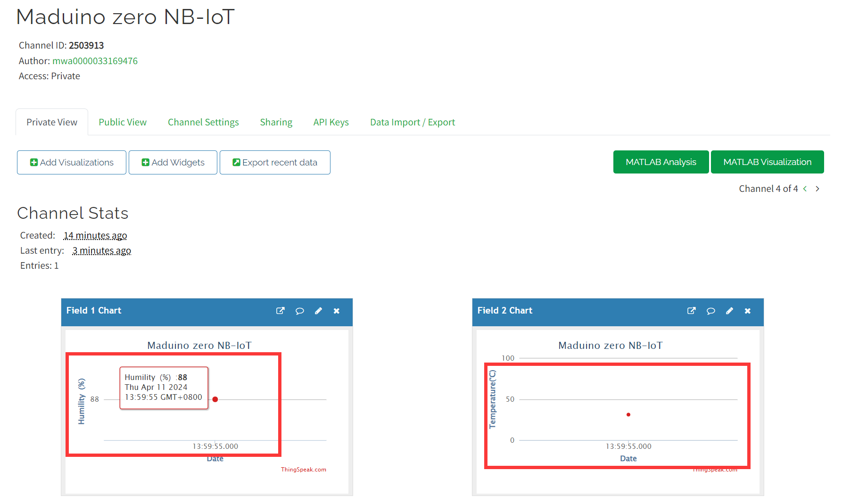
Task: Click the Field 1 Chart header title
Action: coord(94,310)
